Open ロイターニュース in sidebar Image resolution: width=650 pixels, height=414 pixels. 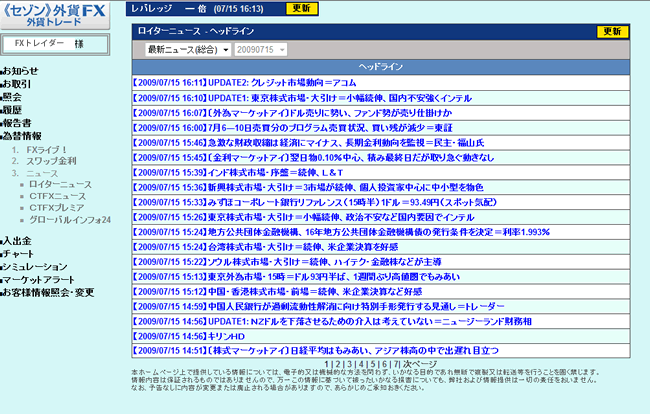[61, 184]
